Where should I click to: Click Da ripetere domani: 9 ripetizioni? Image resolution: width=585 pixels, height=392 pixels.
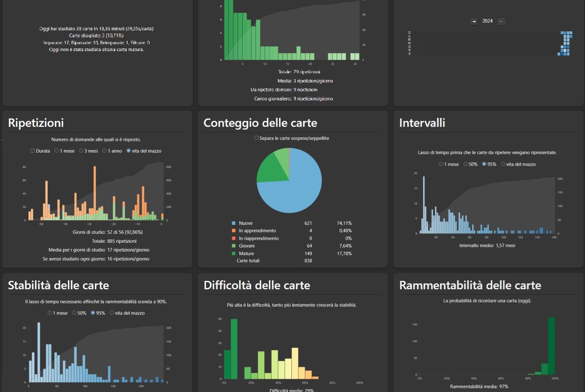coord(284,90)
